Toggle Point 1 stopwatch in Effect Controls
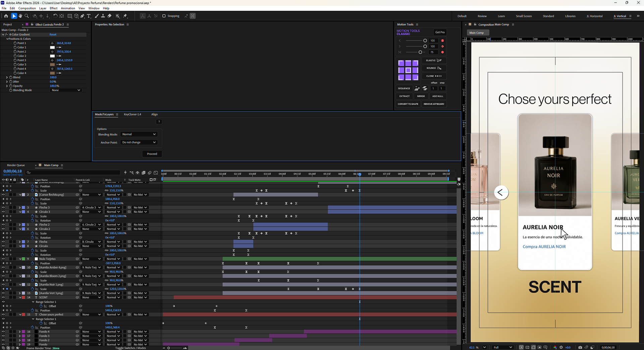The width and height of the screenshot is (644, 350). coord(15,43)
